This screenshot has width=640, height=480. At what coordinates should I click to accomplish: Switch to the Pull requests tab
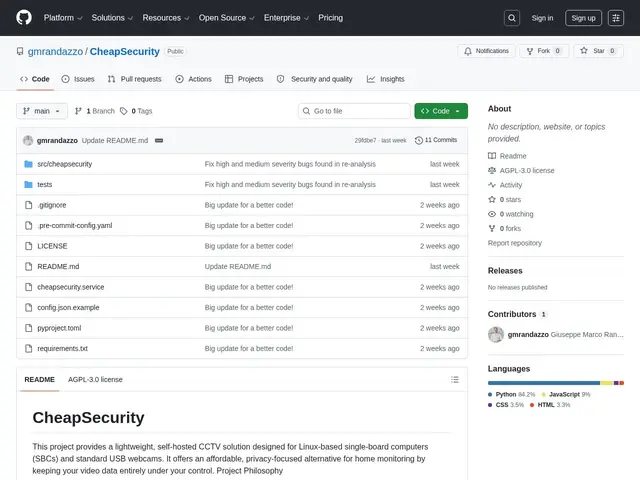[x=134, y=79]
